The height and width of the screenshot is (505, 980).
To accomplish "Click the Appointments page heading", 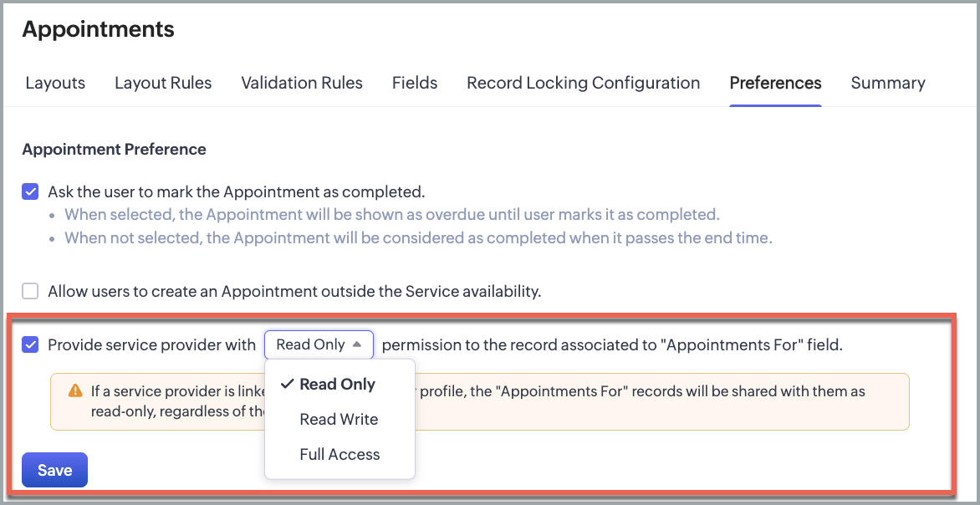I will click(98, 28).
